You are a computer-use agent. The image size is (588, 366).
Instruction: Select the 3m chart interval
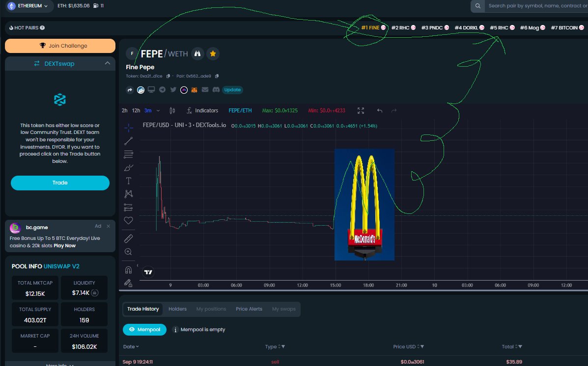click(148, 110)
